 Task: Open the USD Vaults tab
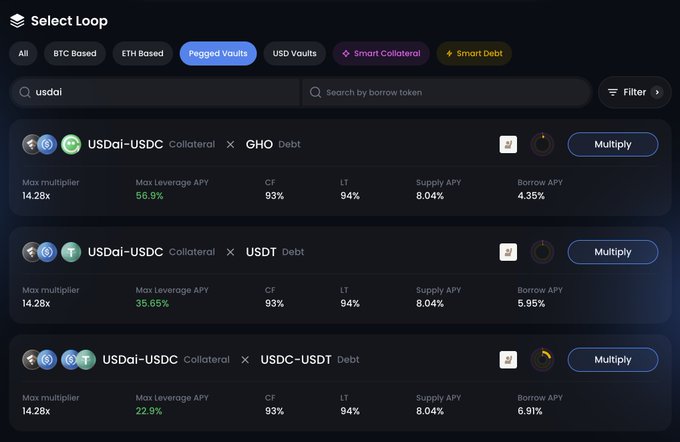pos(294,53)
